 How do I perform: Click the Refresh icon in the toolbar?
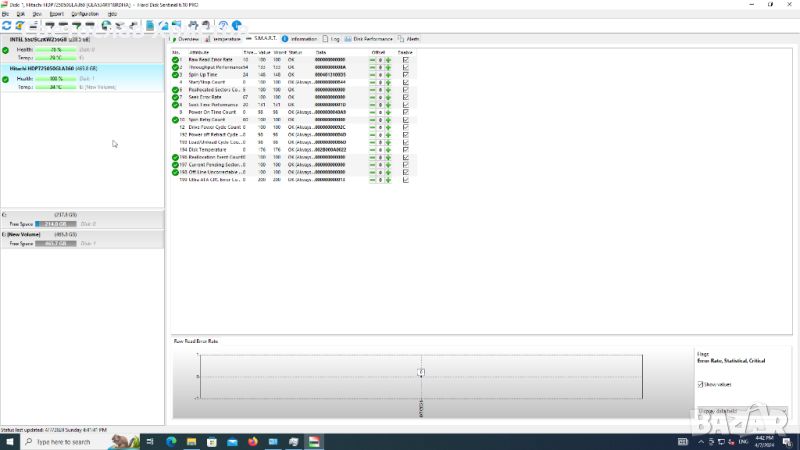[7, 25]
